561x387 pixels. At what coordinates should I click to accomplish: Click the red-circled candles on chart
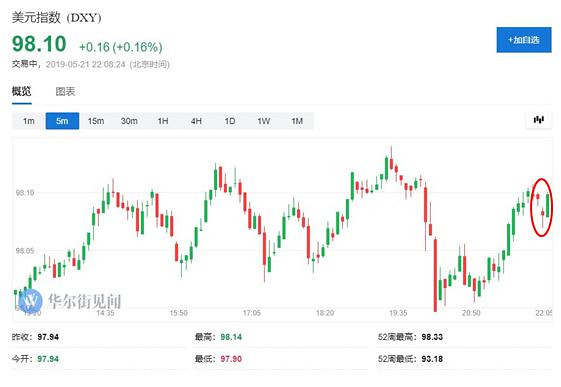pos(542,207)
